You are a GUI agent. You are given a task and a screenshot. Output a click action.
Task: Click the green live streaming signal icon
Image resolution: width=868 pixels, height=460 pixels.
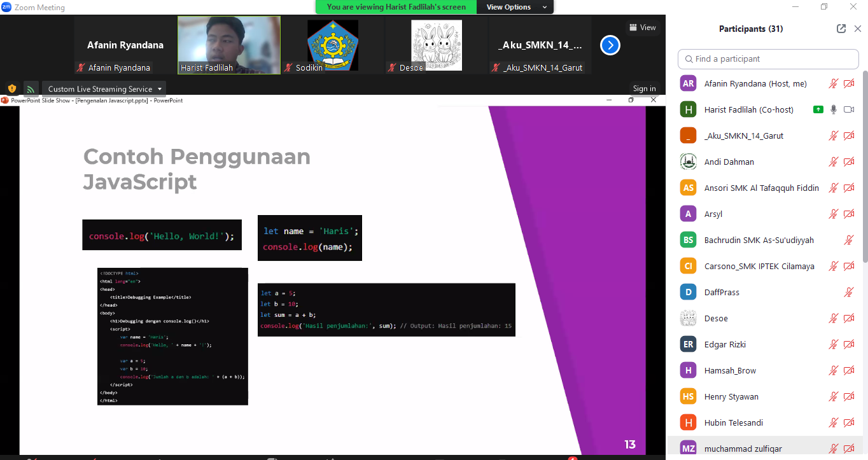pos(31,88)
